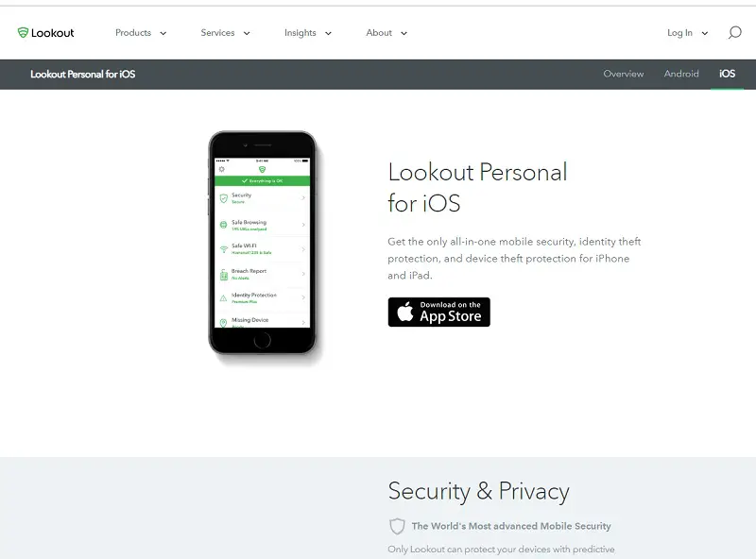Expand the Products dropdown menu
756x559 pixels.
pos(141,33)
